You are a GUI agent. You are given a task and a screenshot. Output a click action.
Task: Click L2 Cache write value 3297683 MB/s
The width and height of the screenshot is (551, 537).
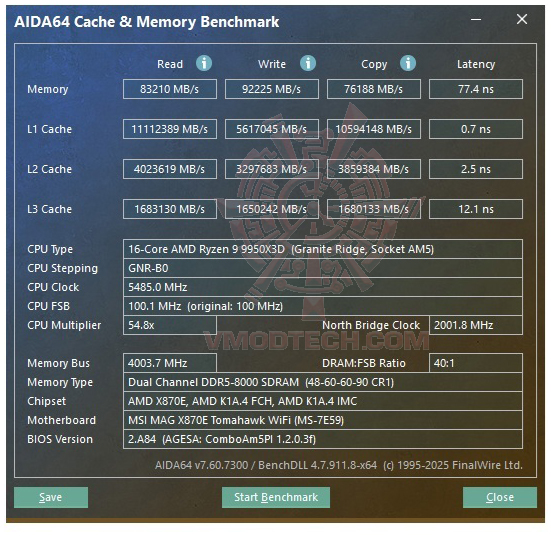272,169
